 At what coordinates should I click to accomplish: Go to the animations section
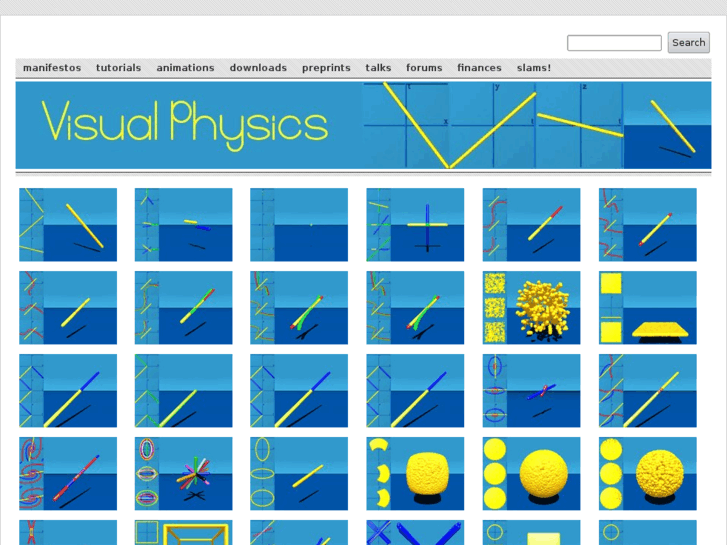[x=185, y=68]
